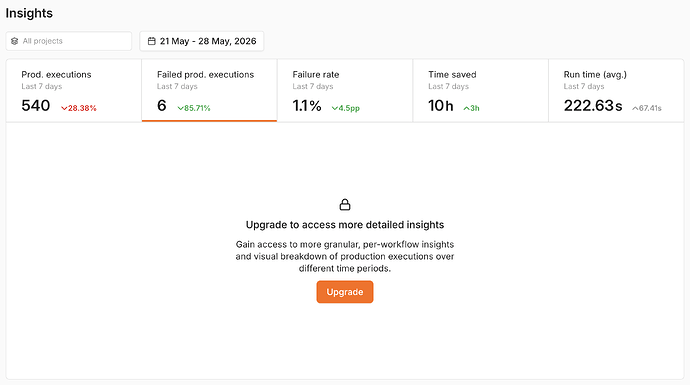Click the 540 executions value
690x385 pixels.
36,106
